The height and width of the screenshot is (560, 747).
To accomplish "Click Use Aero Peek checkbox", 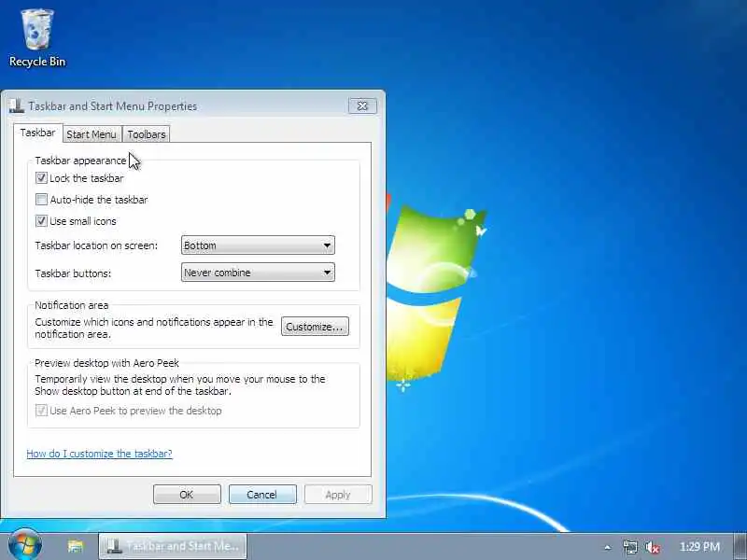I will 41,411.
